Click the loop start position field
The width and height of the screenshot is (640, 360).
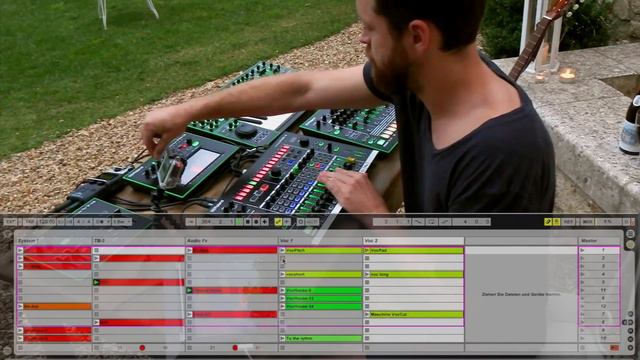point(392,222)
